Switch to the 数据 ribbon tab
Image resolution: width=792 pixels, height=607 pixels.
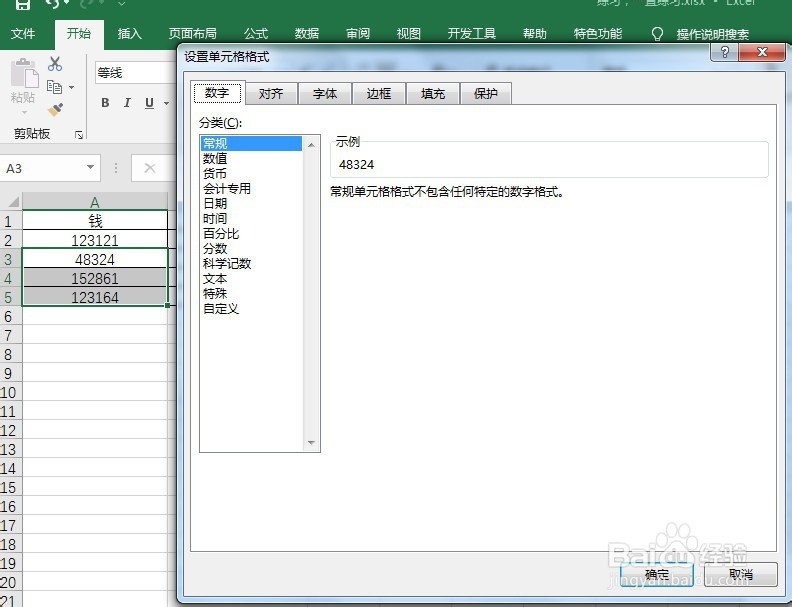click(x=307, y=33)
